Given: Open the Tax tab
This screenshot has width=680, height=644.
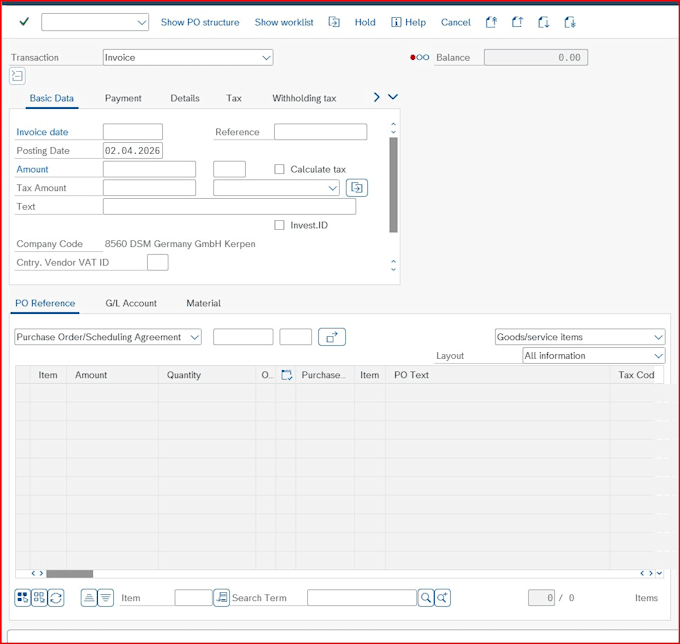Looking at the screenshot, I should (x=234, y=98).
